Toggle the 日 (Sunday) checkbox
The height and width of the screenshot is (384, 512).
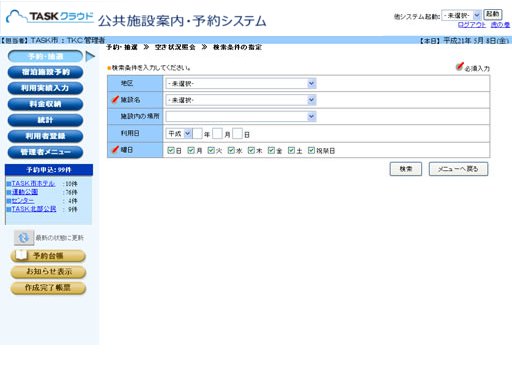click(171, 150)
